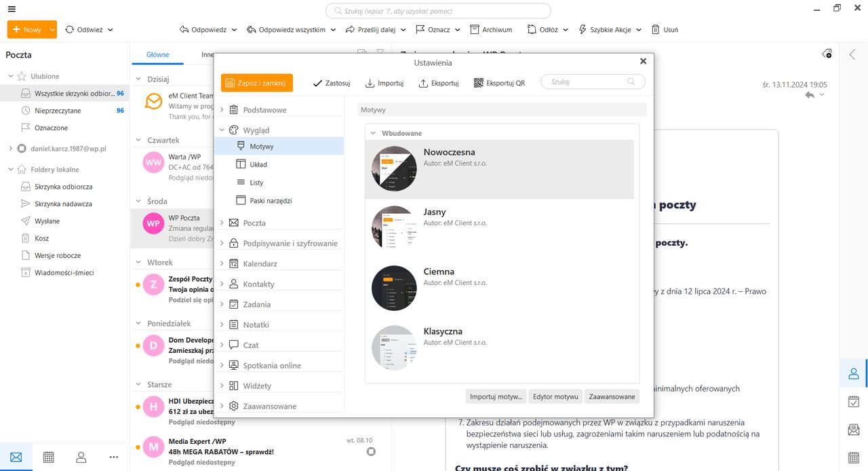Click the settings Szukaj search field
The height and width of the screenshot is (471, 868).
[593, 81]
